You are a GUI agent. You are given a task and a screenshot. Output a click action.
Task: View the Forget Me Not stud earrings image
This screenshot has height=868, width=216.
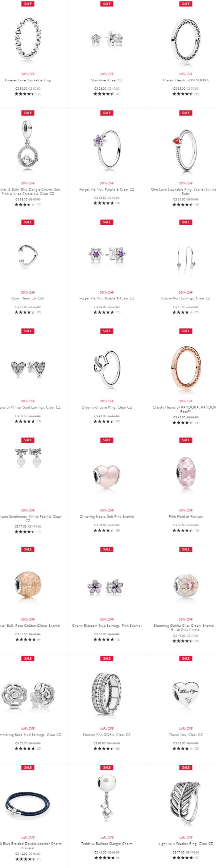[x=107, y=254]
